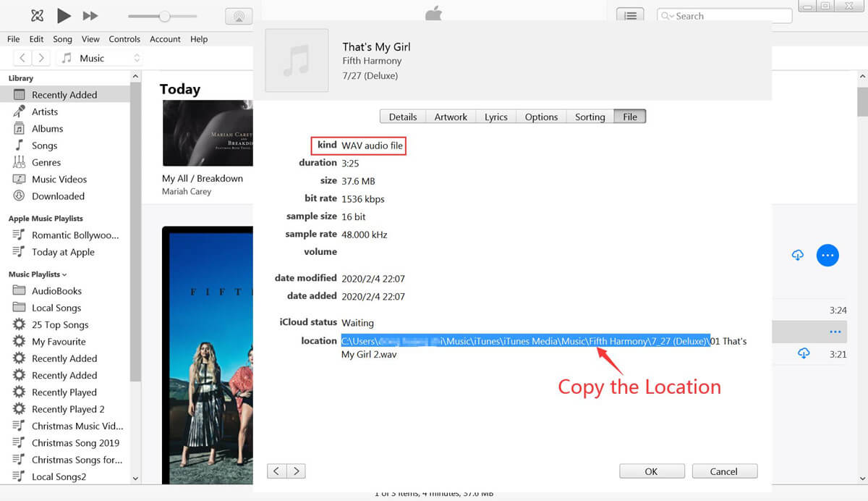
Task: Open the selected track's more options dots
Action: click(835, 332)
